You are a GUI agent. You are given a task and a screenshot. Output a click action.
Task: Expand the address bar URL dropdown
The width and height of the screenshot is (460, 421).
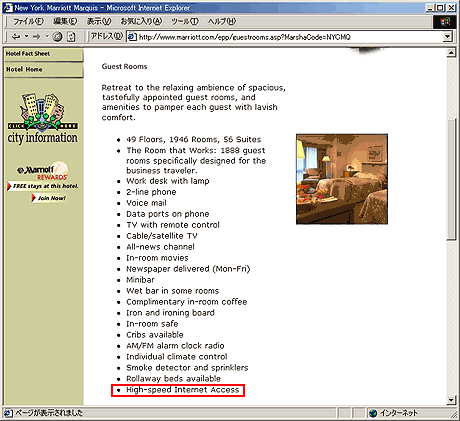[x=448, y=37]
